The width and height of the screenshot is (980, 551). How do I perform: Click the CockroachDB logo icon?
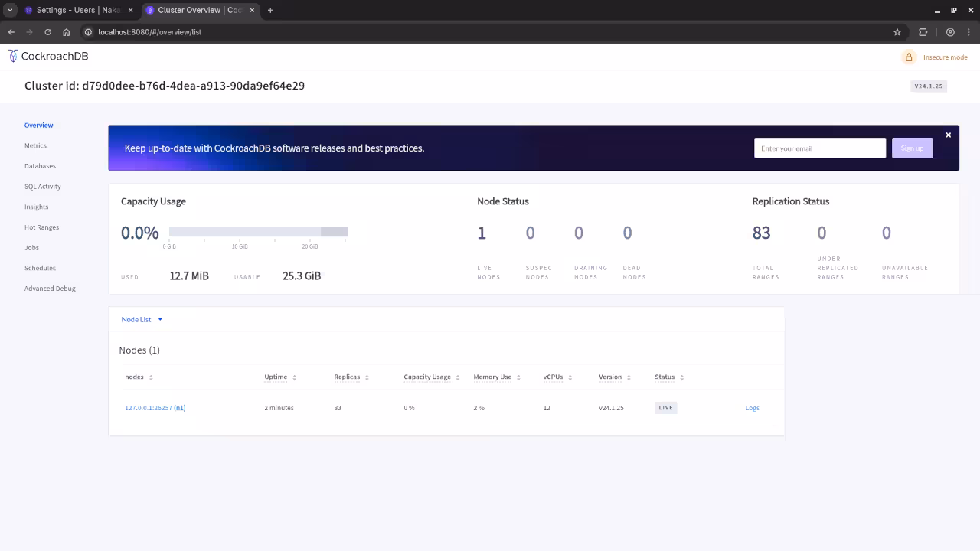coord(12,56)
